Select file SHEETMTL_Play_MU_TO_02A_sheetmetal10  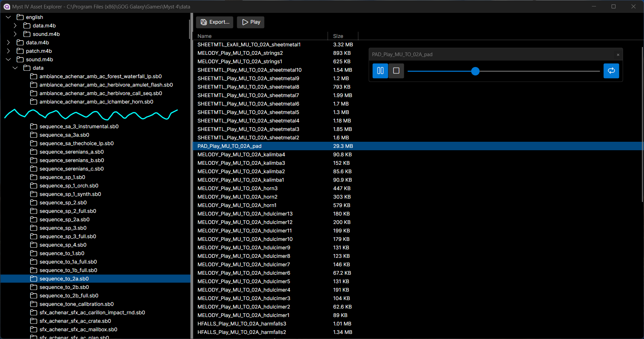[x=250, y=70]
